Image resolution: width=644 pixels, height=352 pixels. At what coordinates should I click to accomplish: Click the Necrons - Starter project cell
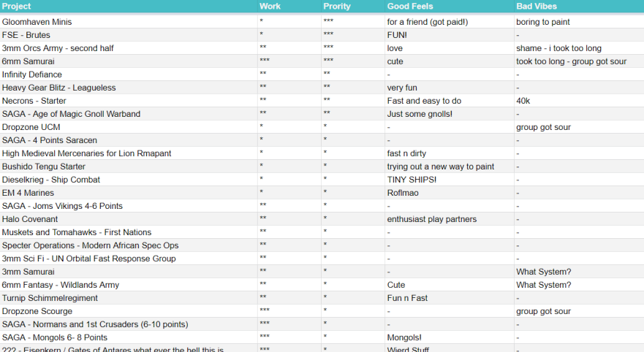(34, 101)
